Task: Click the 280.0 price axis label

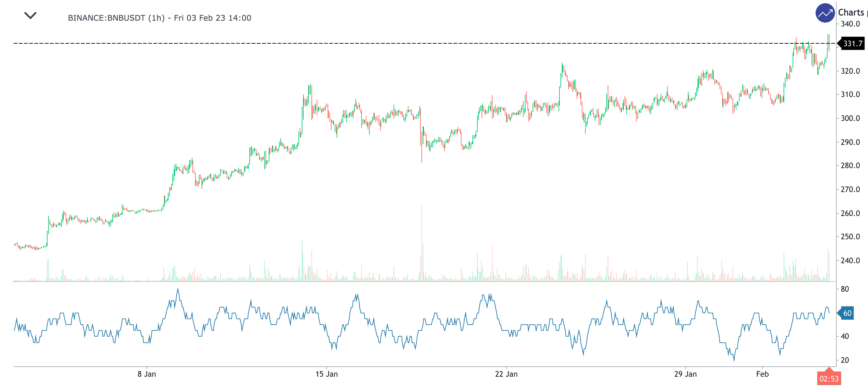Action: point(850,165)
